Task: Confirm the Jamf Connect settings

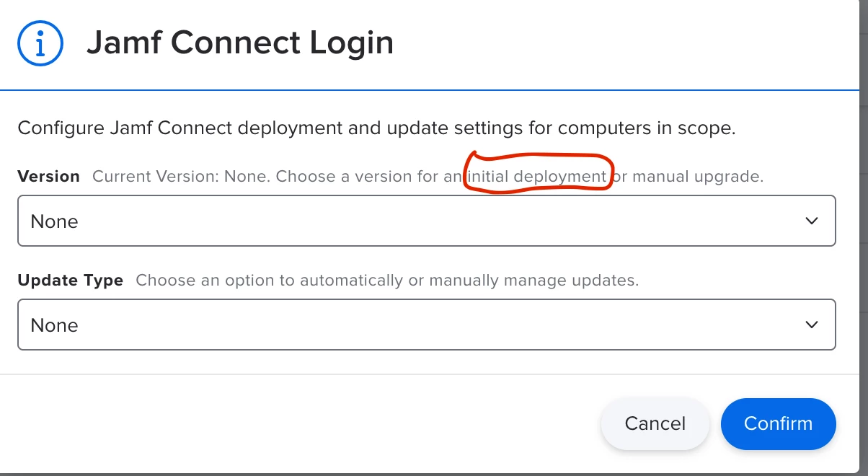Action: (x=779, y=423)
